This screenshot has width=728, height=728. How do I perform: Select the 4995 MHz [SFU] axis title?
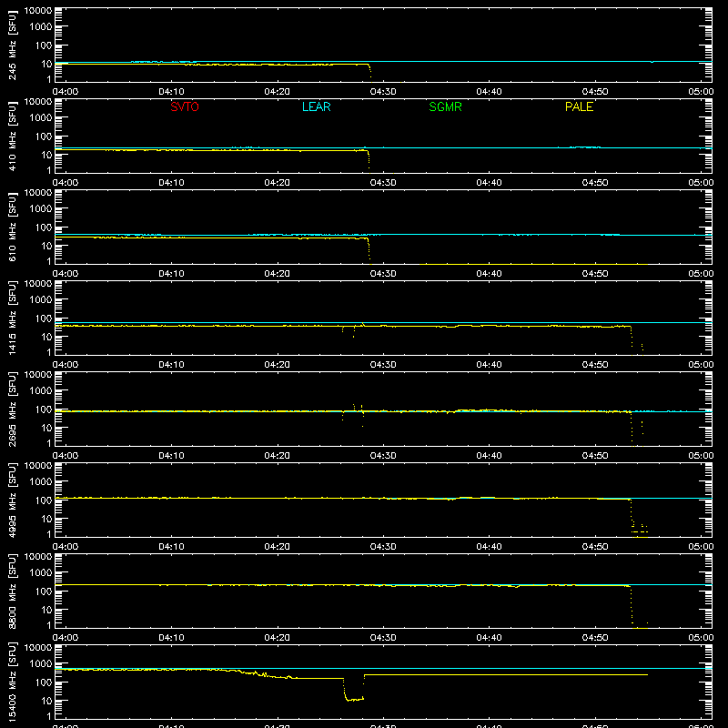point(12,500)
